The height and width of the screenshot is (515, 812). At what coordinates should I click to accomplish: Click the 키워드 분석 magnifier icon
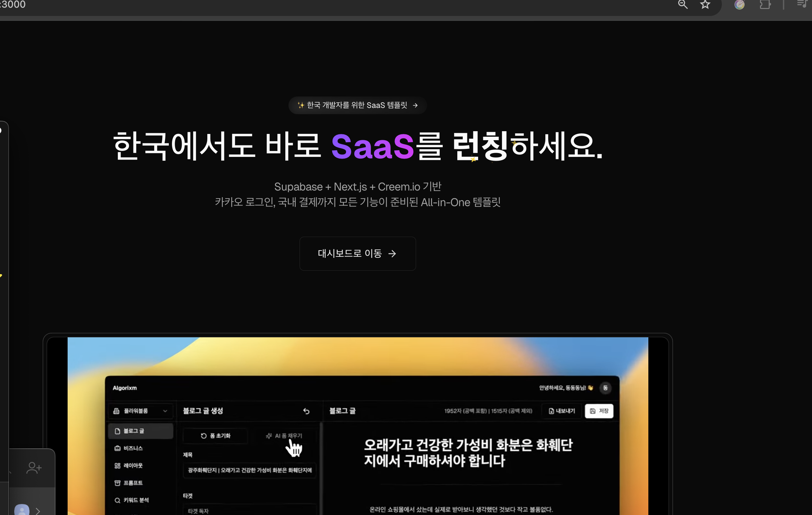[117, 500]
